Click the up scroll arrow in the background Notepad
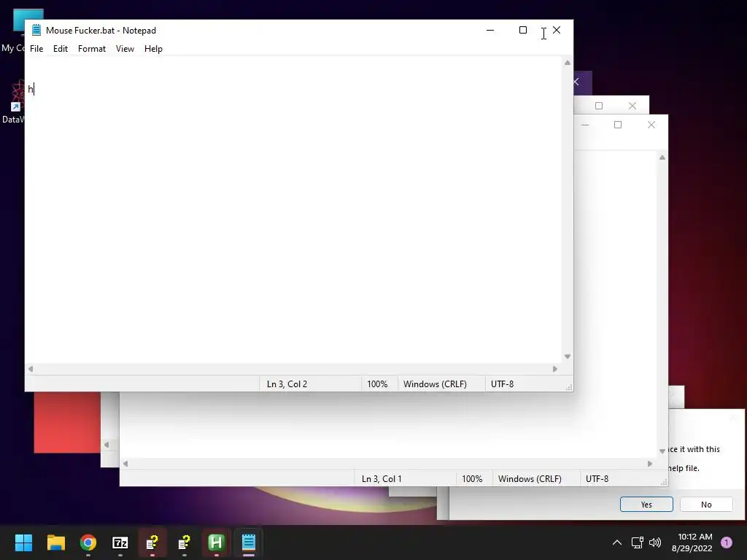Viewport: 747px width, 560px height. click(x=662, y=157)
